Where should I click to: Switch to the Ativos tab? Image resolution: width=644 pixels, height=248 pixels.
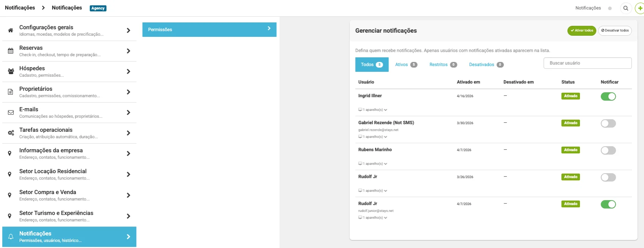click(406, 65)
